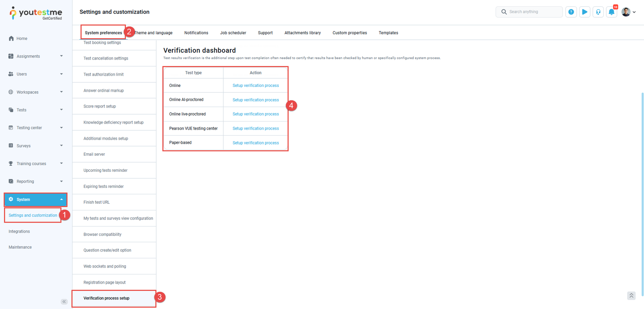The width and height of the screenshot is (644, 309).
Task: Click the youtestme logo
Action: 35,13
